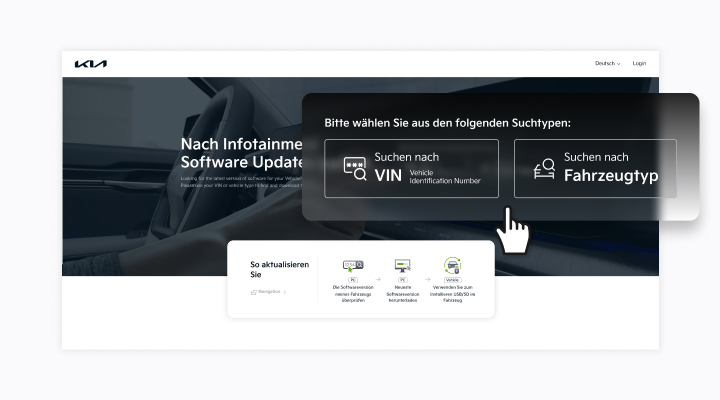Expand the chevron right of Navigation
Image resolution: width=720 pixels, height=400 pixels.
tap(285, 292)
